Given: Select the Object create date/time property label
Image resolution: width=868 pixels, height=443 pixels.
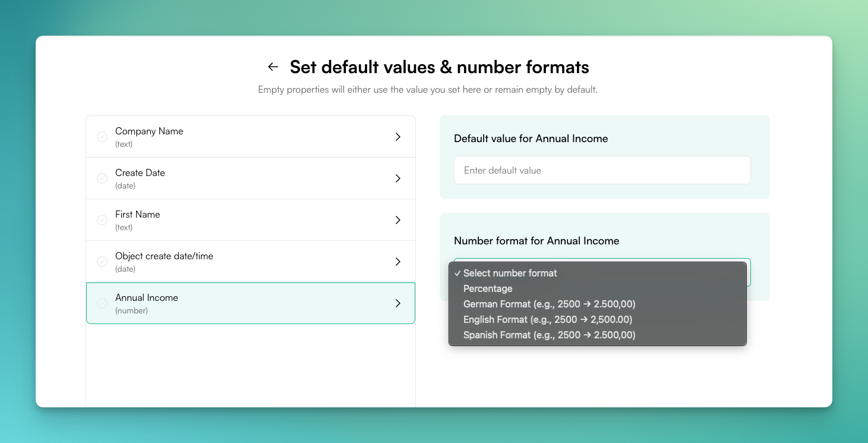Looking at the screenshot, I should click(x=164, y=256).
